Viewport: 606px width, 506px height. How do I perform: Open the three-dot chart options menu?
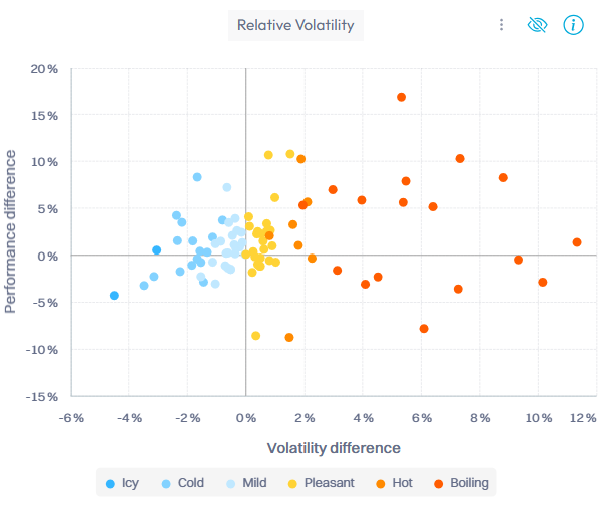pos(501,25)
